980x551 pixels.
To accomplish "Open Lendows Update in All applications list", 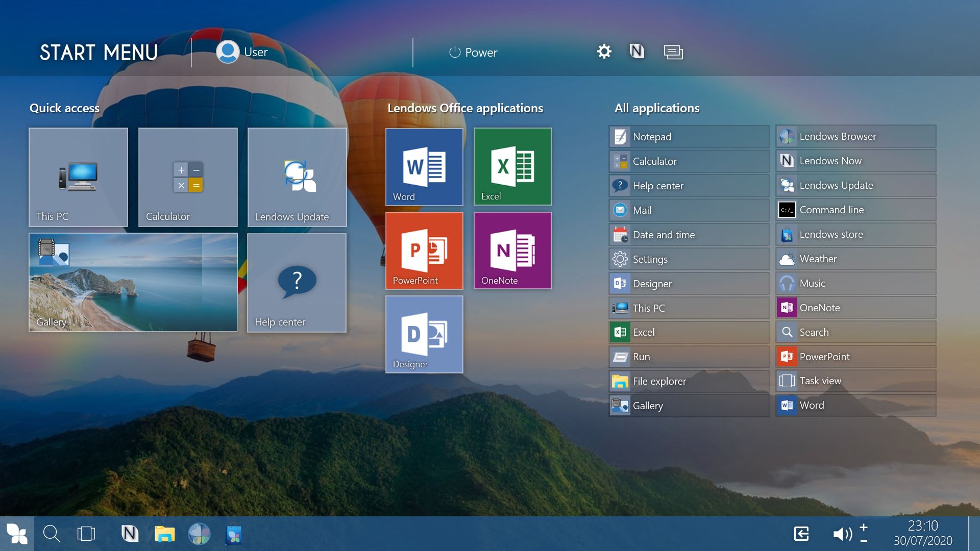I will 856,185.
